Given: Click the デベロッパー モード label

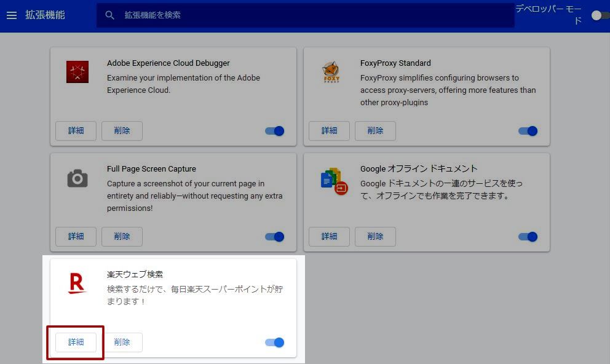Looking at the screenshot, I should (x=549, y=14).
